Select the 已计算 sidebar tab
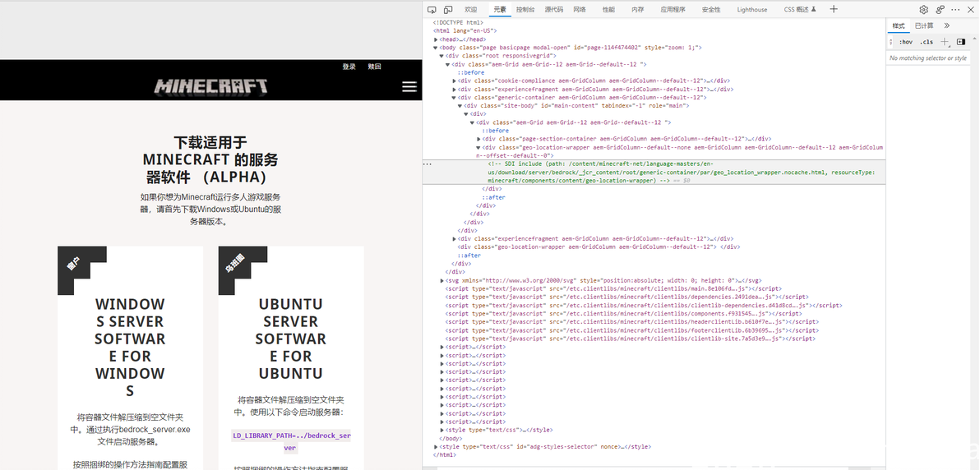980x470 pixels. [x=924, y=25]
